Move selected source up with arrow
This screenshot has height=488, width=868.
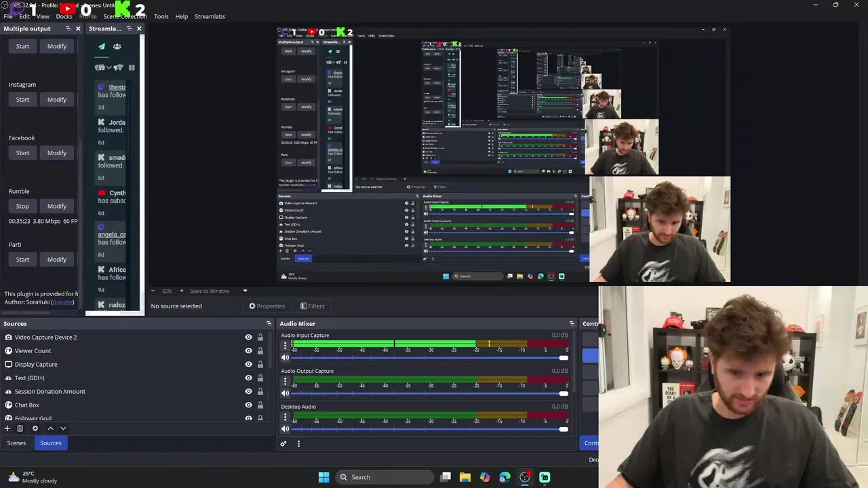(x=50, y=428)
